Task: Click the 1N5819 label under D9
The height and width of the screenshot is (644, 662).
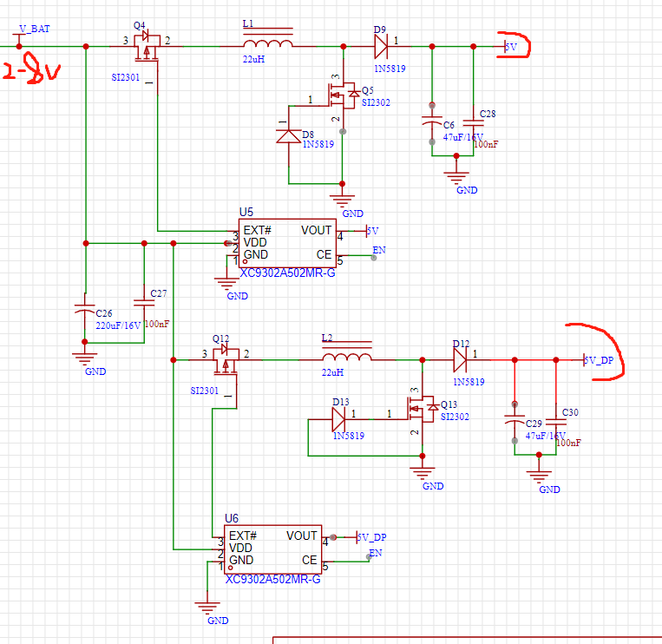Action: tap(390, 69)
